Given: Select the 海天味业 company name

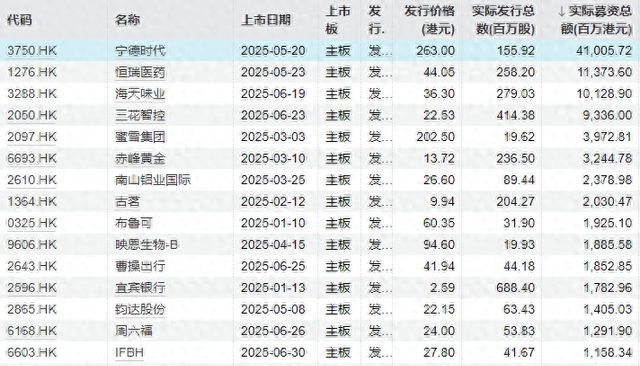Looking at the screenshot, I should pyautogui.click(x=140, y=94).
